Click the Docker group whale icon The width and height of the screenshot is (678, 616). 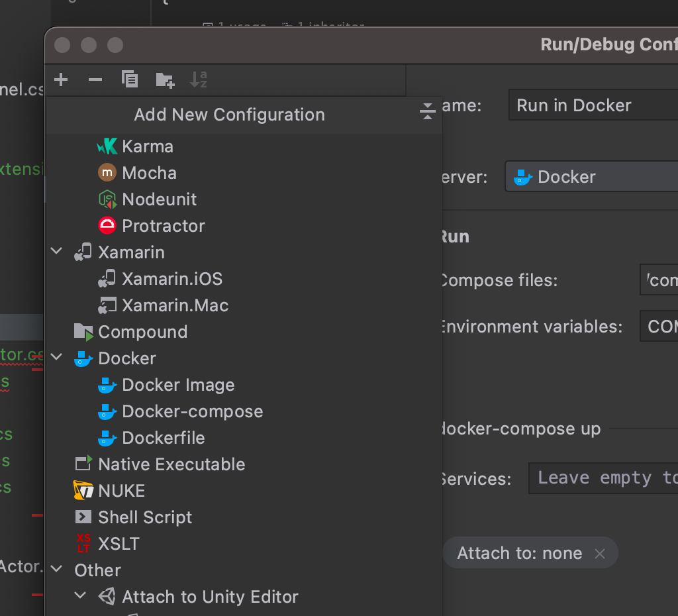[x=83, y=358]
